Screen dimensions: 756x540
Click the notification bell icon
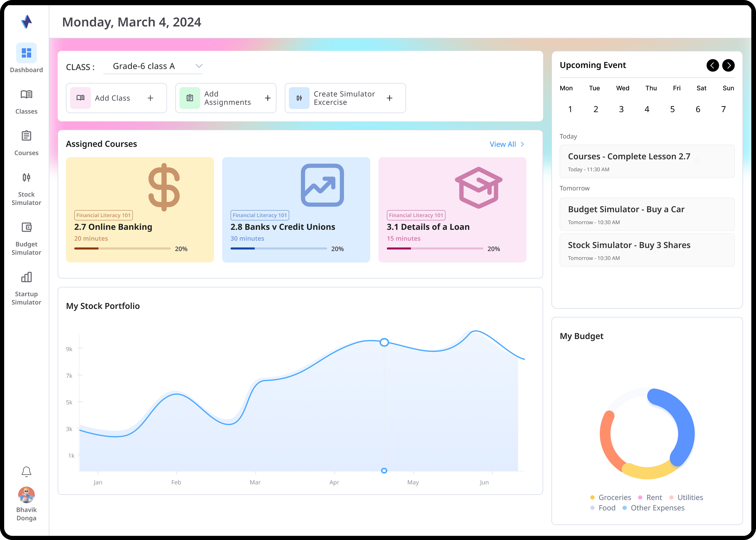[26, 472]
